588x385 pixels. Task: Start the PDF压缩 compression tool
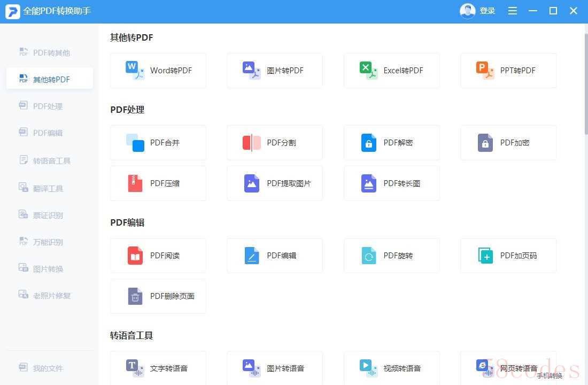coord(158,183)
